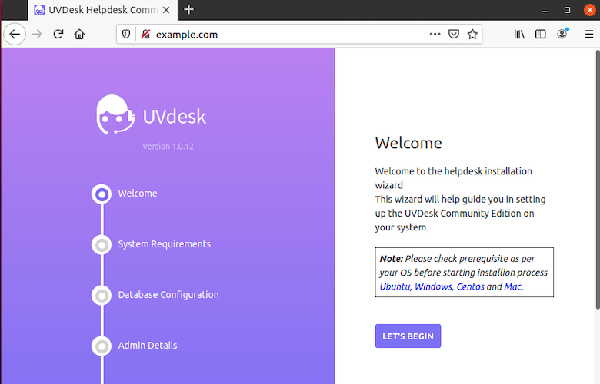Screen dimensions: 600x384
Task: Click the Welcome step label
Action: 137,194
